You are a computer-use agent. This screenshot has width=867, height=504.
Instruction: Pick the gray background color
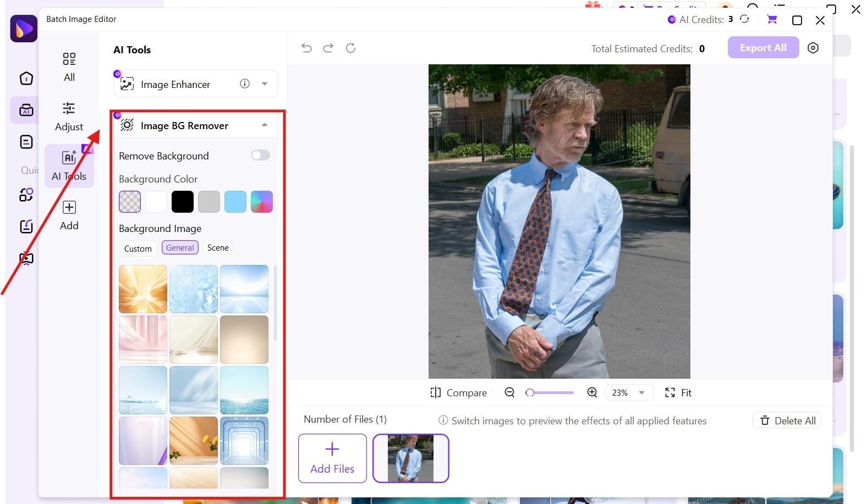(209, 202)
